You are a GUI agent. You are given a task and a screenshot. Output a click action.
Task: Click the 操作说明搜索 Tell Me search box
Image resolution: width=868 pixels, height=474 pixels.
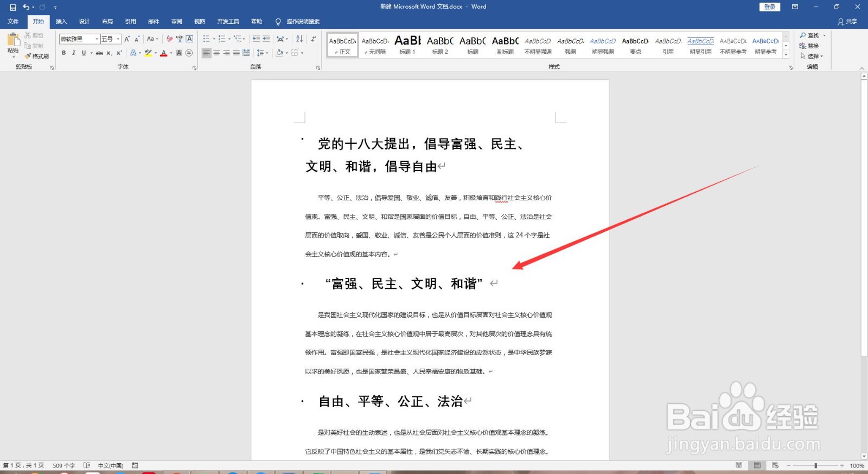tap(298, 21)
